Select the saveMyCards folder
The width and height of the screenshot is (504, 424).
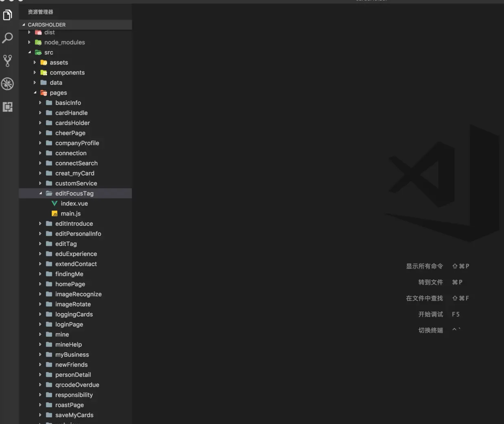tap(76, 415)
